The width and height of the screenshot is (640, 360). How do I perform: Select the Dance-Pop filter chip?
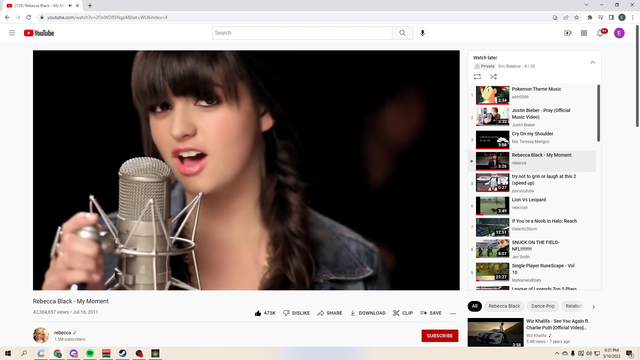(x=542, y=306)
